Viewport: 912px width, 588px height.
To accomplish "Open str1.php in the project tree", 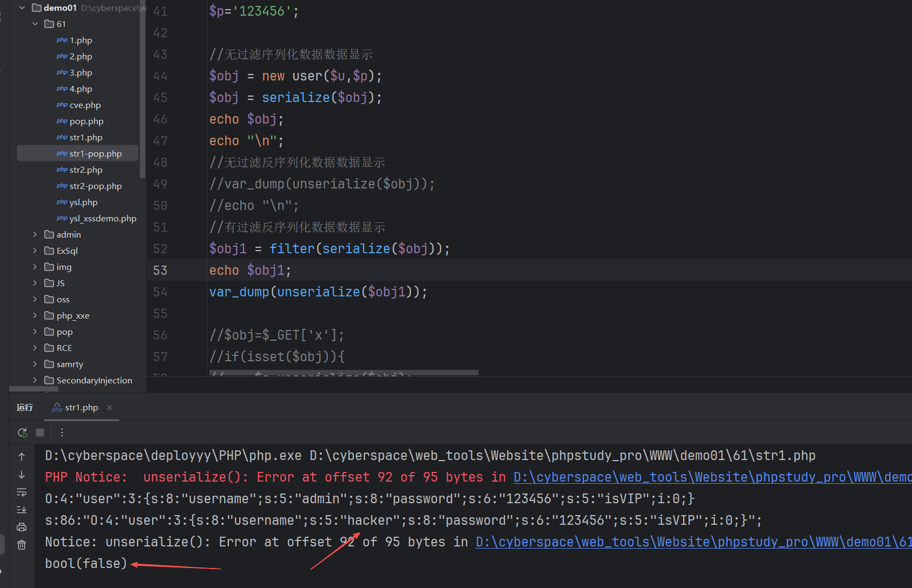I will 86,137.
